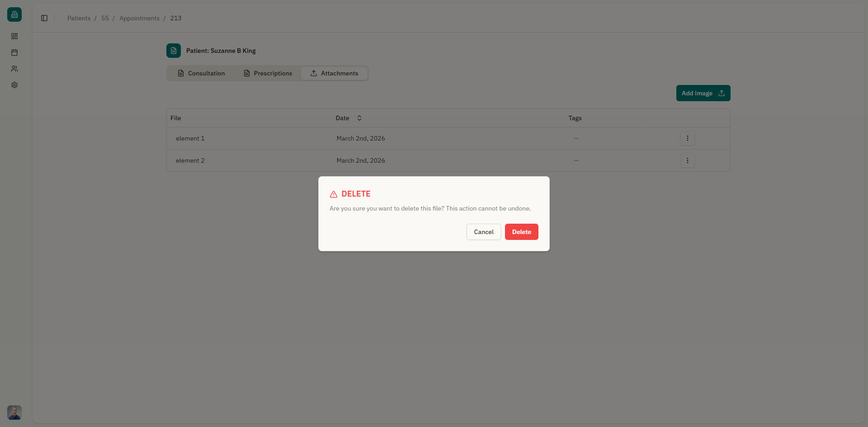Viewport: 868px width, 427px height.
Task: Click the Add image upload button
Action: pyautogui.click(x=703, y=93)
